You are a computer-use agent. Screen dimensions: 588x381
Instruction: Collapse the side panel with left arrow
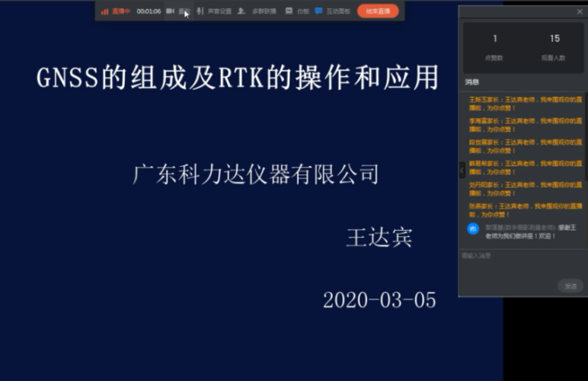[462, 170]
